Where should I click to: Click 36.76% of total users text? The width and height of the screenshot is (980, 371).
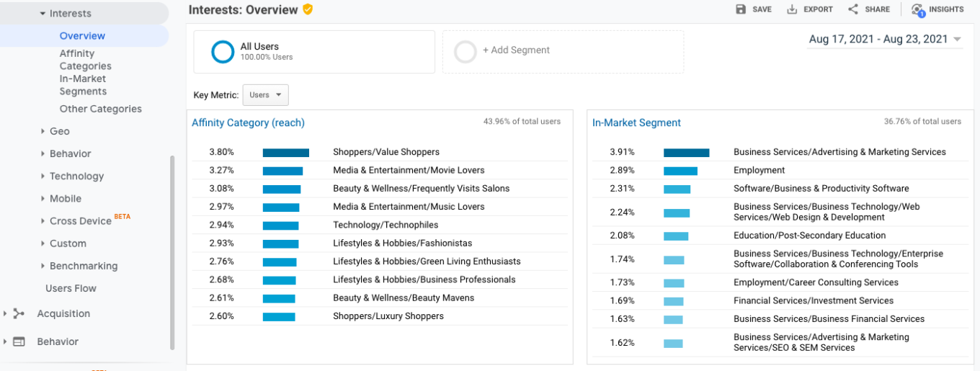click(922, 122)
